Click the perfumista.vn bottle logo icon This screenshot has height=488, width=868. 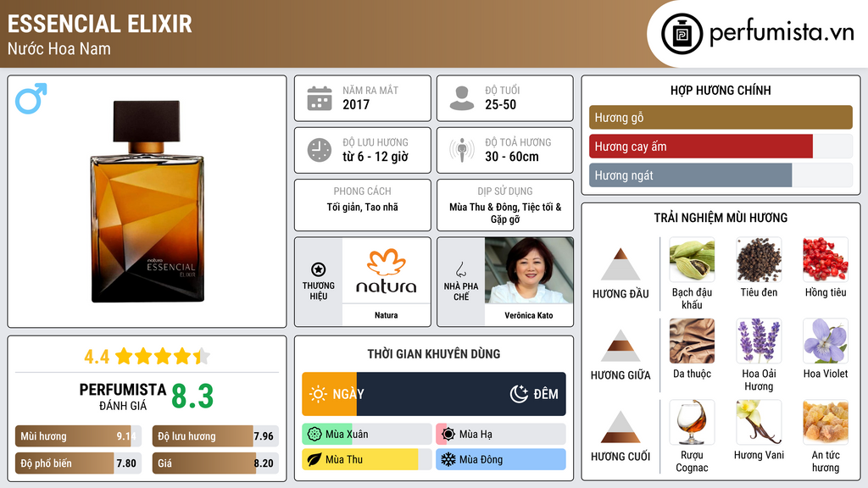click(x=682, y=34)
